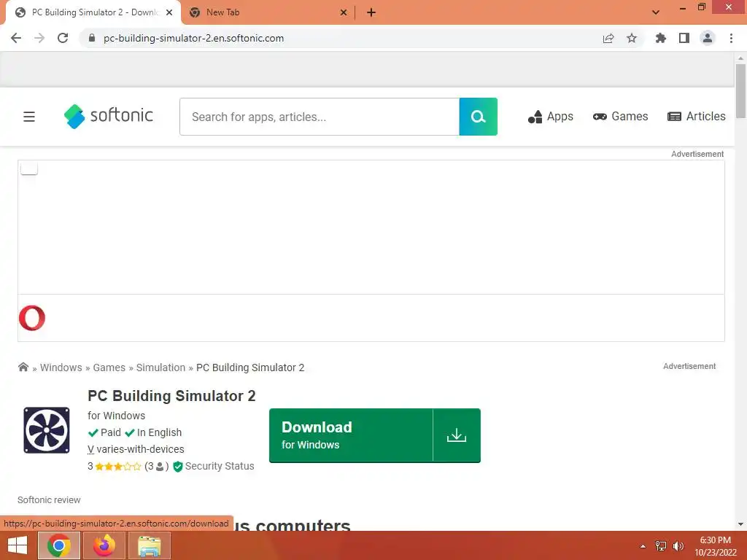
Task: Click the download arrow icon on green button
Action: click(457, 435)
